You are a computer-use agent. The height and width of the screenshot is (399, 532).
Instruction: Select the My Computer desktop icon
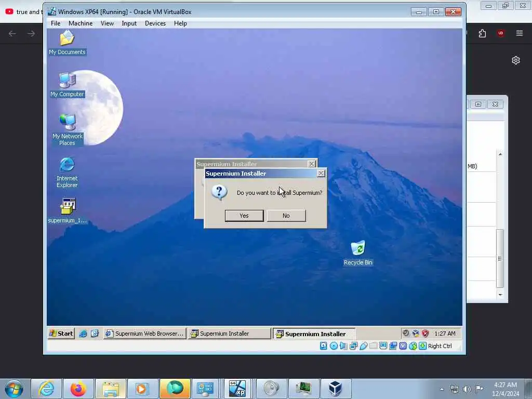(67, 85)
